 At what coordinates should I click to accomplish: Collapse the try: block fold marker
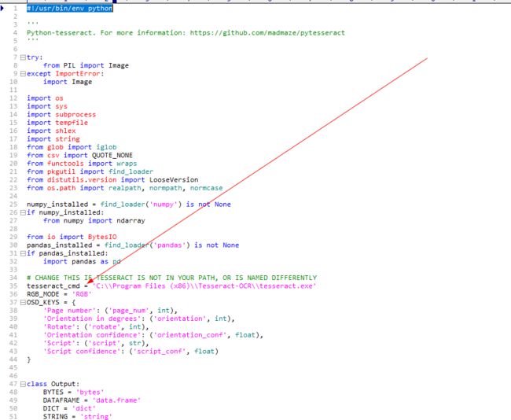click(23, 57)
